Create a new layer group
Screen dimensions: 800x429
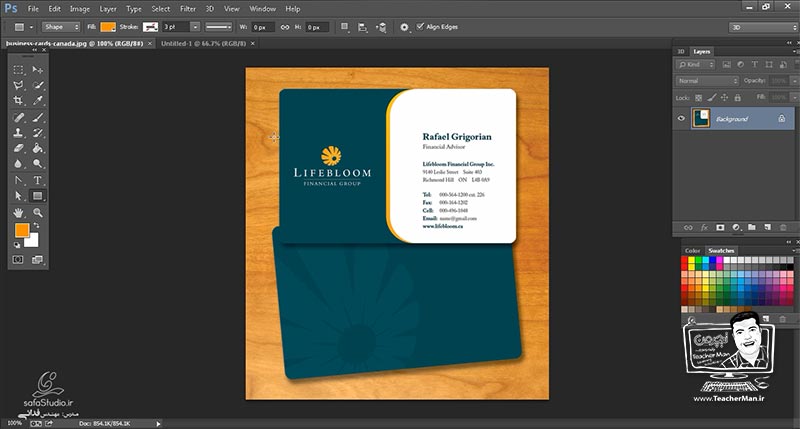(x=752, y=228)
